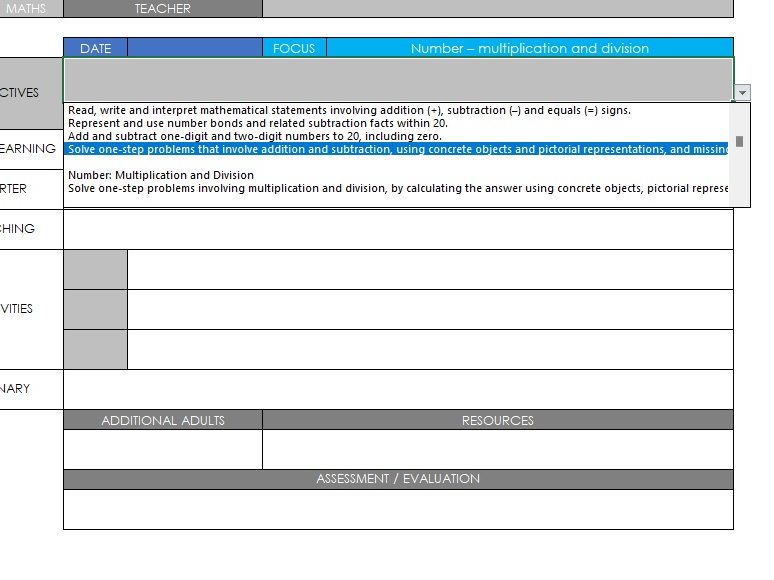Click the empty Assessment / Evaluation cell
This screenshot has width=774, height=580.
click(x=398, y=509)
